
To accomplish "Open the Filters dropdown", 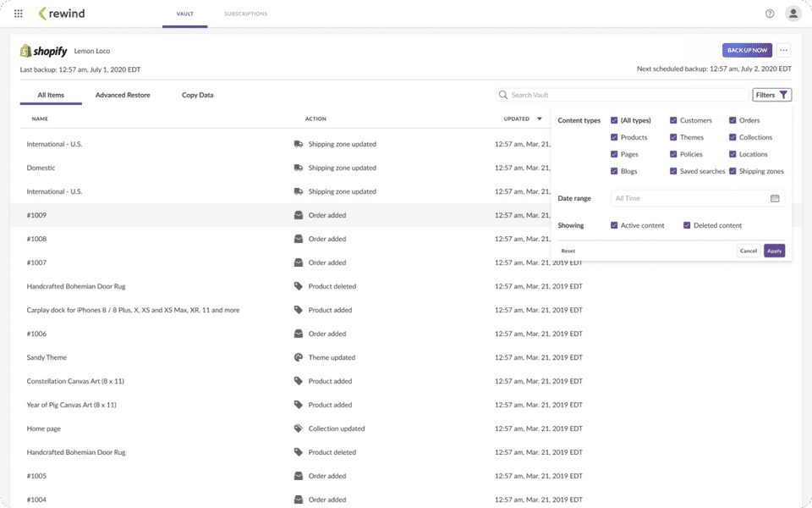I will pyautogui.click(x=771, y=95).
